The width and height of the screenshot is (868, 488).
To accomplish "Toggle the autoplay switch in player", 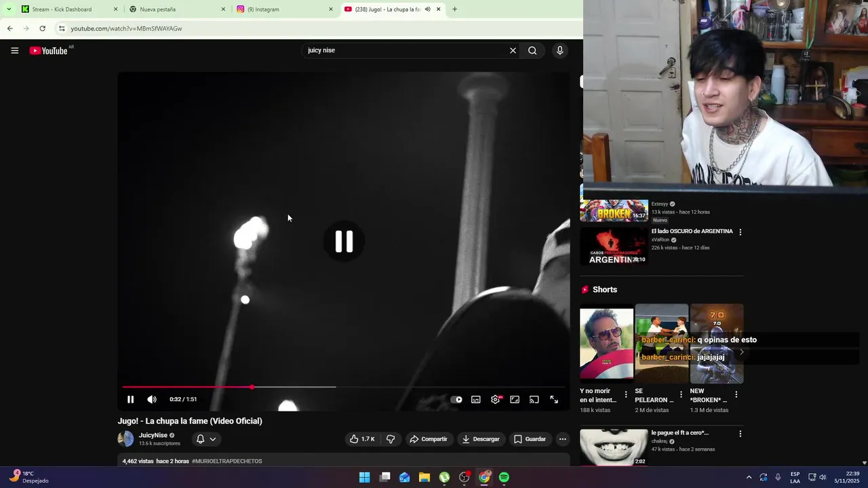I will [x=456, y=399].
